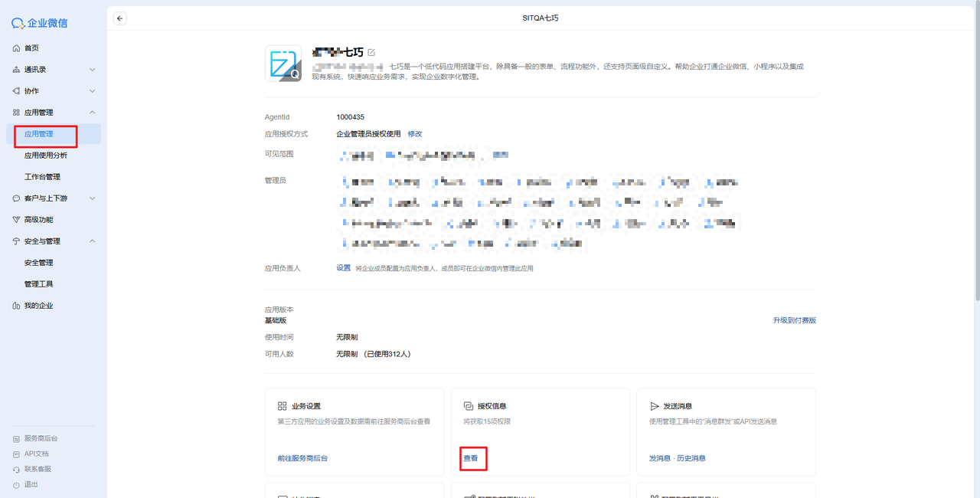Open 首页 in the sidebar
The height and width of the screenshot is (498, 980).
(31, 48)
